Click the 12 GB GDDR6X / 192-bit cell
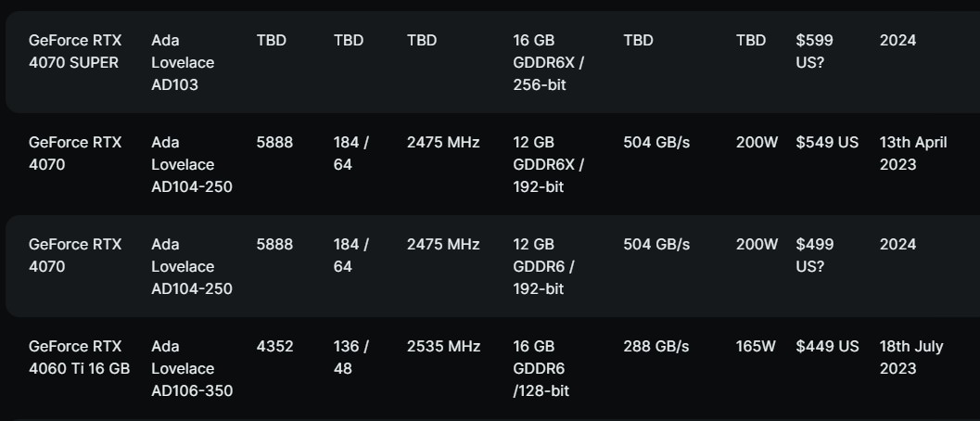This screenshot has width=980, height=421. [x=548, y=164]
